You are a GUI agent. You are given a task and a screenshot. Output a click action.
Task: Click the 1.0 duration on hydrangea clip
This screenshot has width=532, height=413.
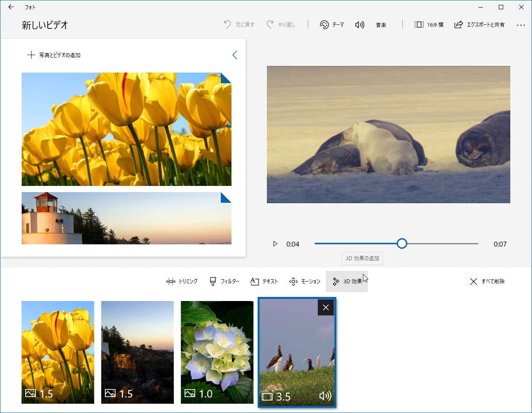point(205,394)
